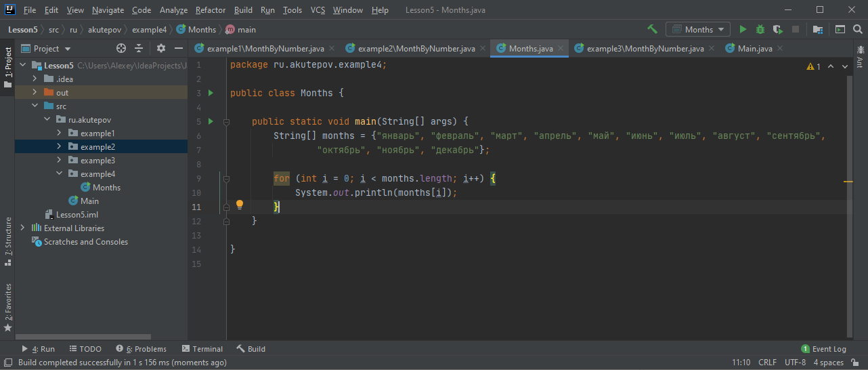Viewport: 868px width, 370px height.
Task: Open the 6: Problems tool window
Action: click(141, 349)
